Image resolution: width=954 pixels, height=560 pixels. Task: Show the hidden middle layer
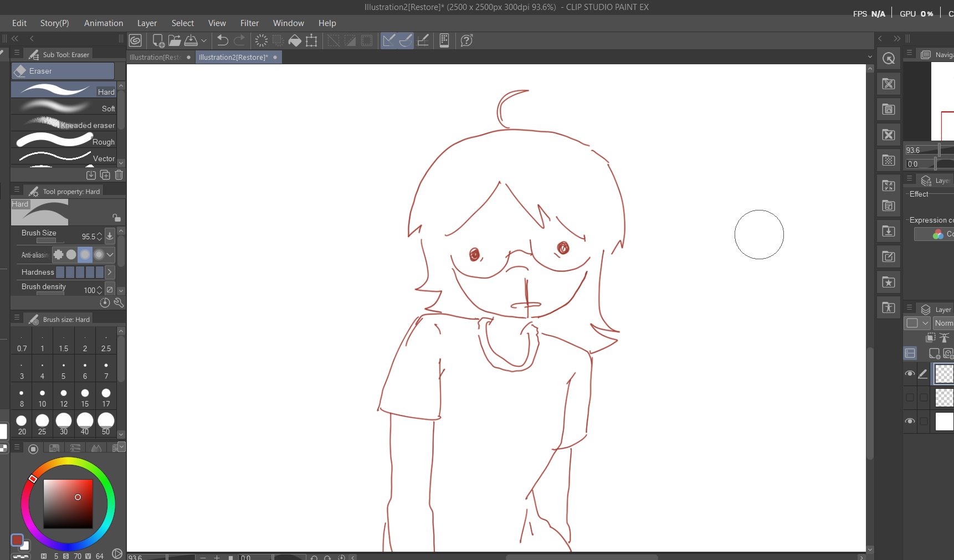coord(910,397)
